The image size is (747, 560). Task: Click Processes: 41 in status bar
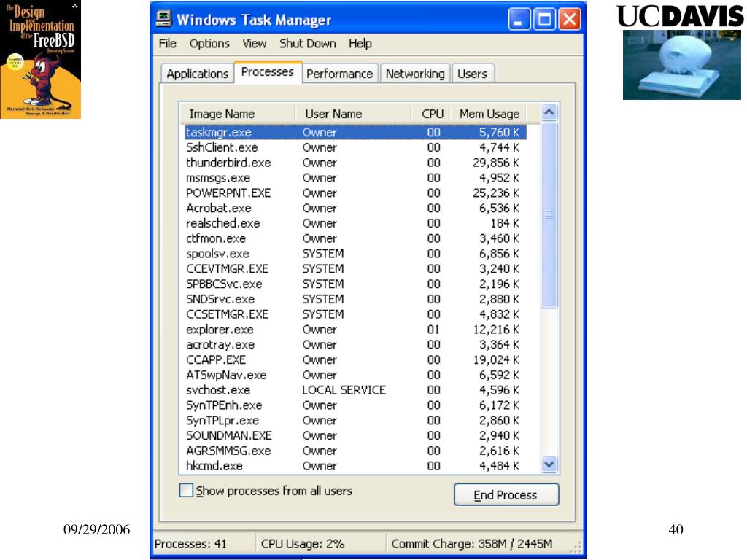pyautogui.click(x=190, y=544)
